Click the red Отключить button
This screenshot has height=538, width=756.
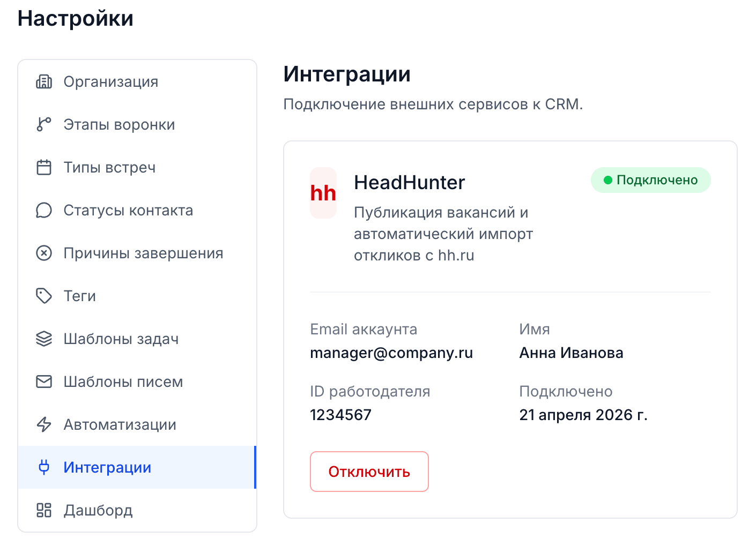tap(369, 472)
